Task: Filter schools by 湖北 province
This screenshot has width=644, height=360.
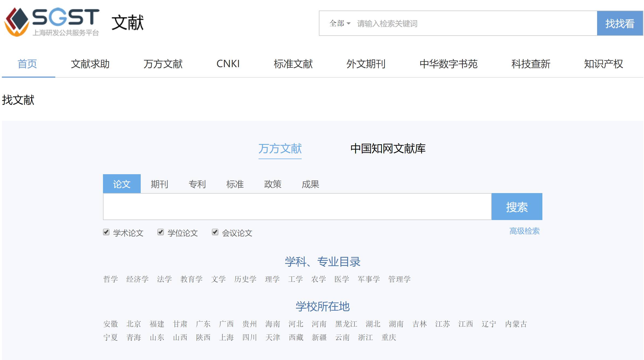Action: pyautogui.click(x=373, y=324)
